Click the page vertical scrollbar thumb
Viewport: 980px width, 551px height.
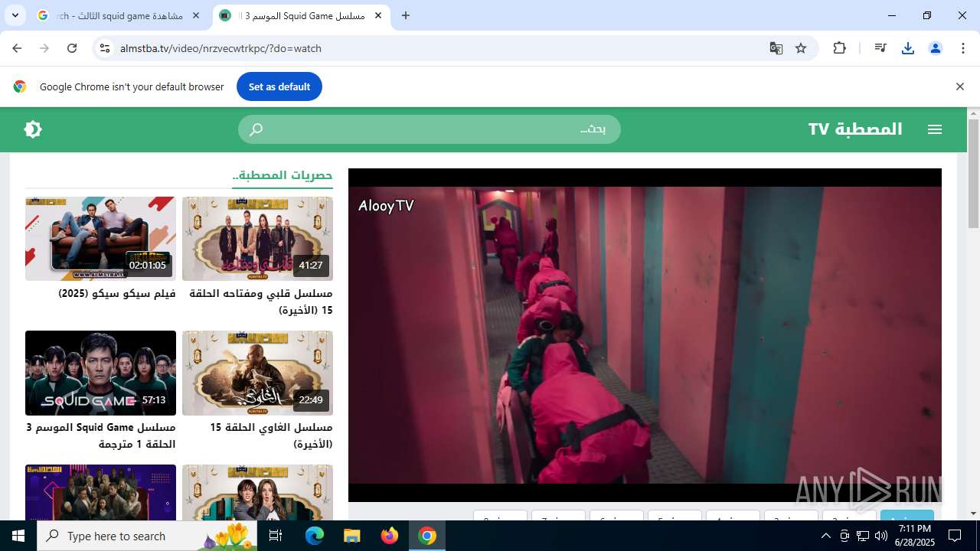pos(973,173)
